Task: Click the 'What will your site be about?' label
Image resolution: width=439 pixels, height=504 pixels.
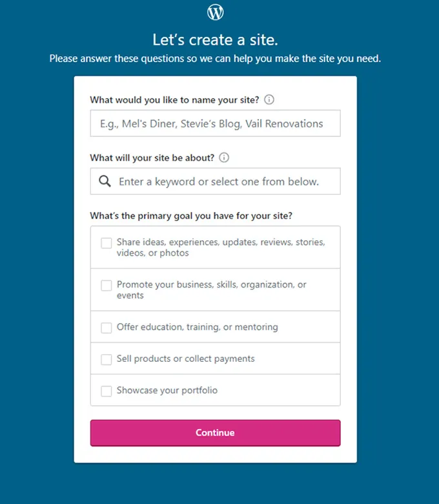Action: [152, 158]
